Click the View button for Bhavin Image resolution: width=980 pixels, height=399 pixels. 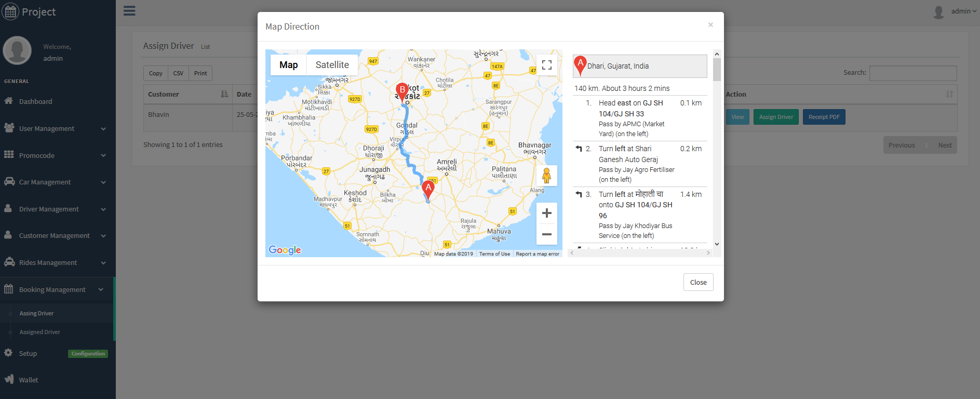(x=737, y=117)
